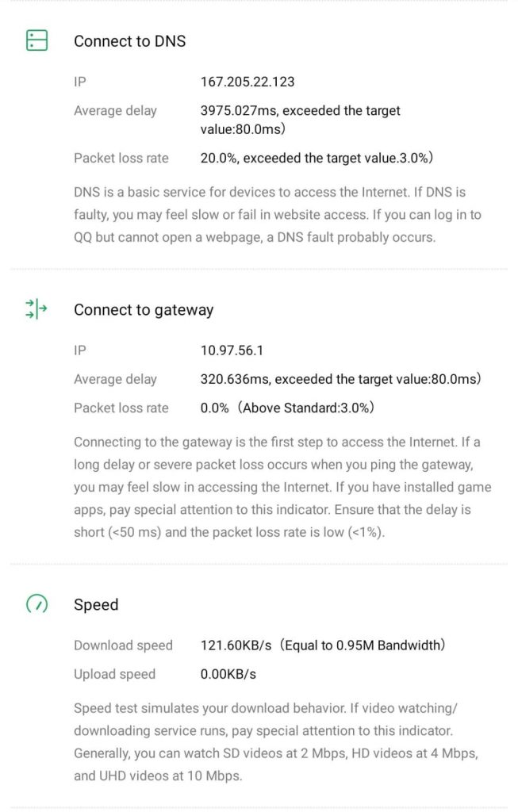The image size is (518, 812).
Task: Tap the Download speed label
Action: (123, 645)
